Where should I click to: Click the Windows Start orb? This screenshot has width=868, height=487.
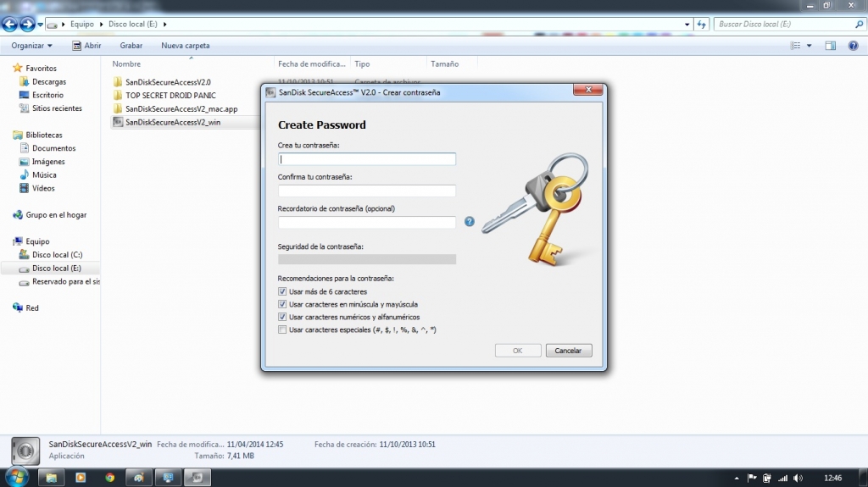tap(17, 478)
